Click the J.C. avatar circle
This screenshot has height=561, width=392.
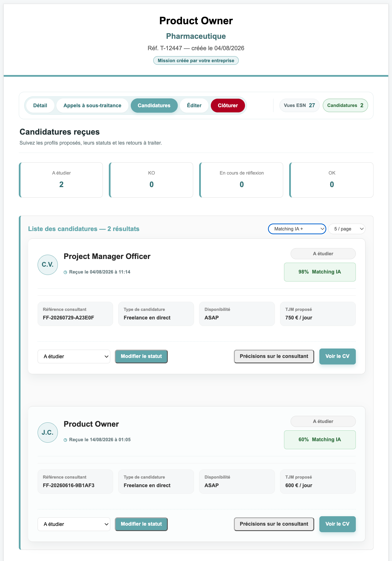tap(48, 432)
